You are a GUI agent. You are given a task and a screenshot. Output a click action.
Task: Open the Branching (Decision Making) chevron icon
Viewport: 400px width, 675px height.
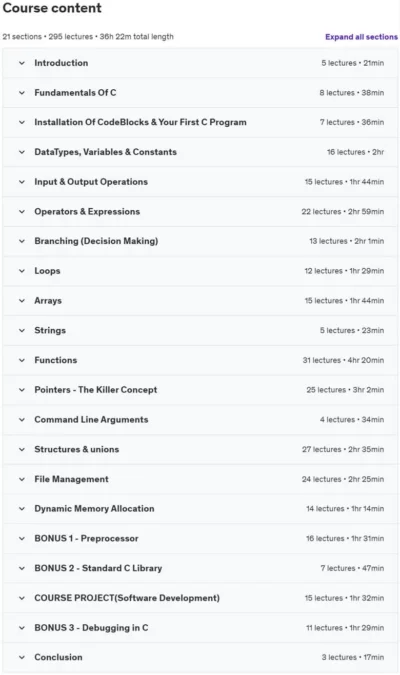pos(22,241)
